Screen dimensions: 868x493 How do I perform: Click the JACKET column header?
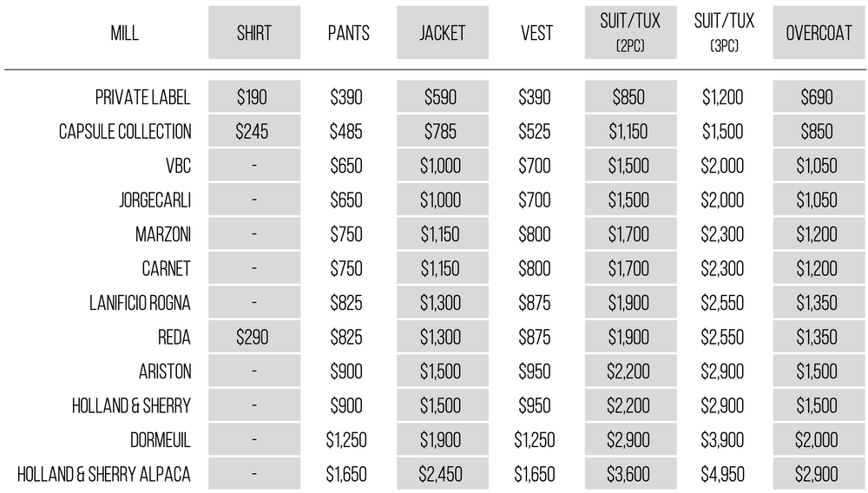coord(443,34)
